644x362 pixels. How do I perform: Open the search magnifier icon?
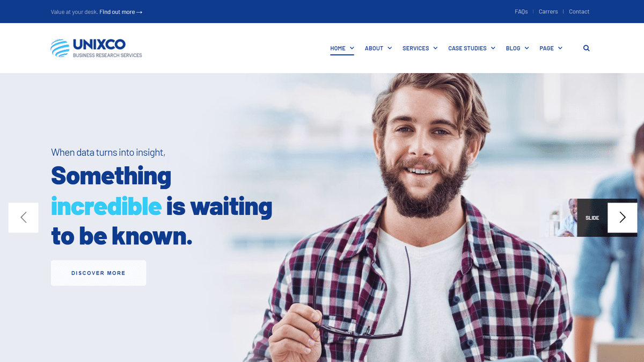pyautogui.click(x=586, y=48)
